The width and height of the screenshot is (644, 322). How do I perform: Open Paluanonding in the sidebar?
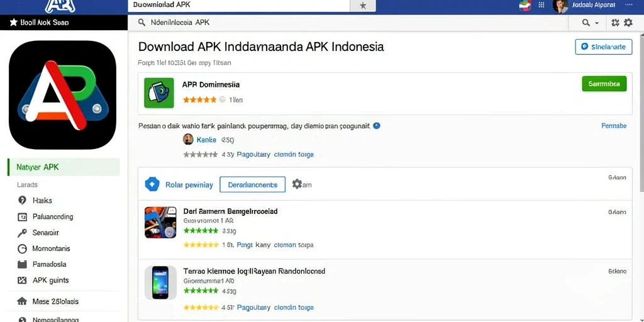click(53, 216)
